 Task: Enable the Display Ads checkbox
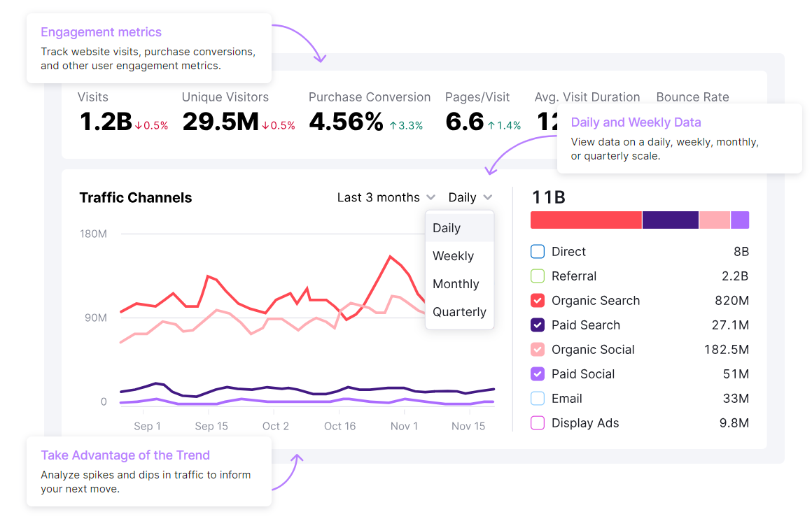538,422
